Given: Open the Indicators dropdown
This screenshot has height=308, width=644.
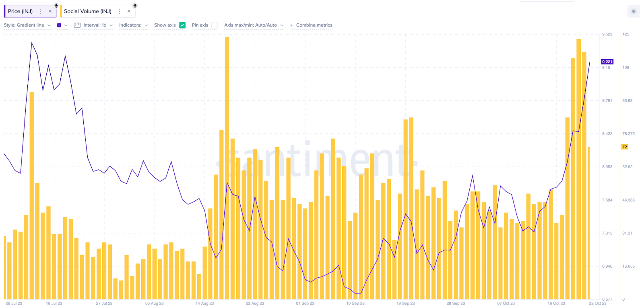Looking at the screenshot, I should [134, 25].
